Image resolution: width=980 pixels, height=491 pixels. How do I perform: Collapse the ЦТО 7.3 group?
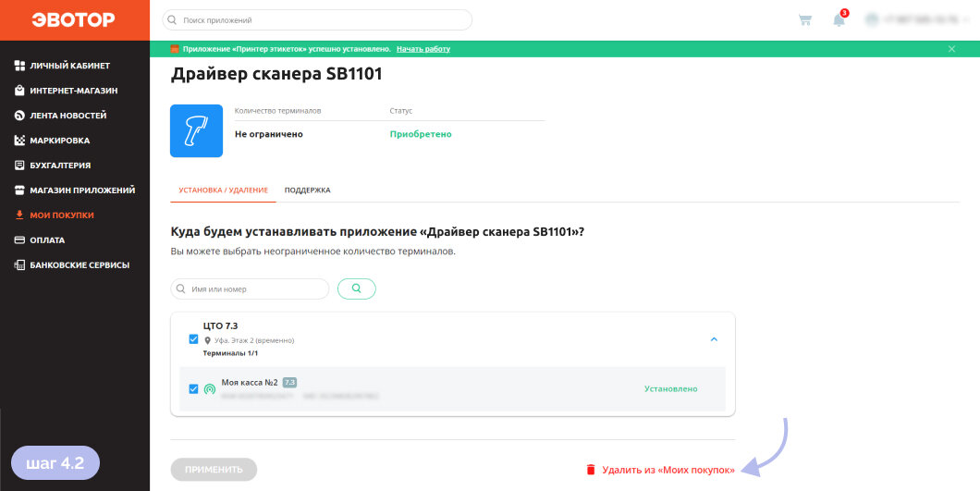pyautogui.click(x=715, y=339)
